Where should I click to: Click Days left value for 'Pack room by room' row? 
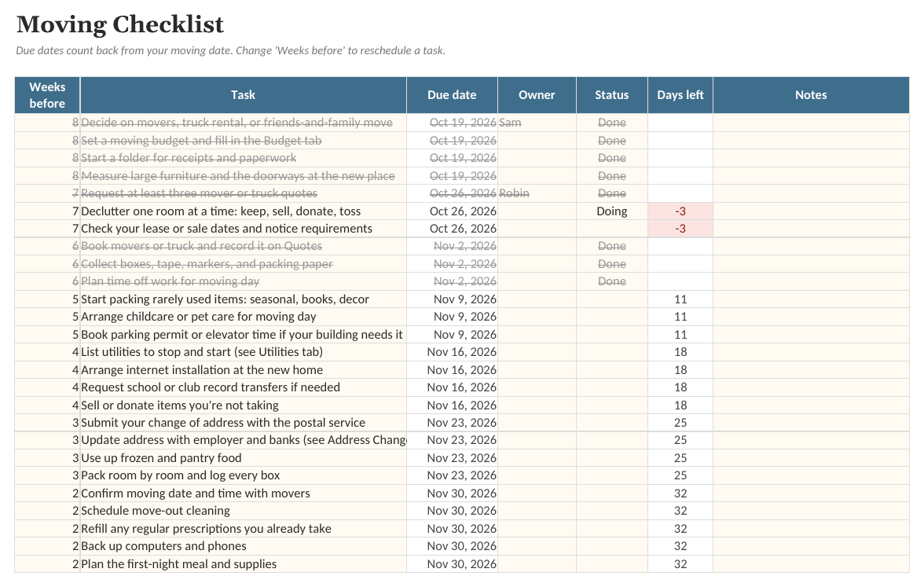tap(680, 475)
